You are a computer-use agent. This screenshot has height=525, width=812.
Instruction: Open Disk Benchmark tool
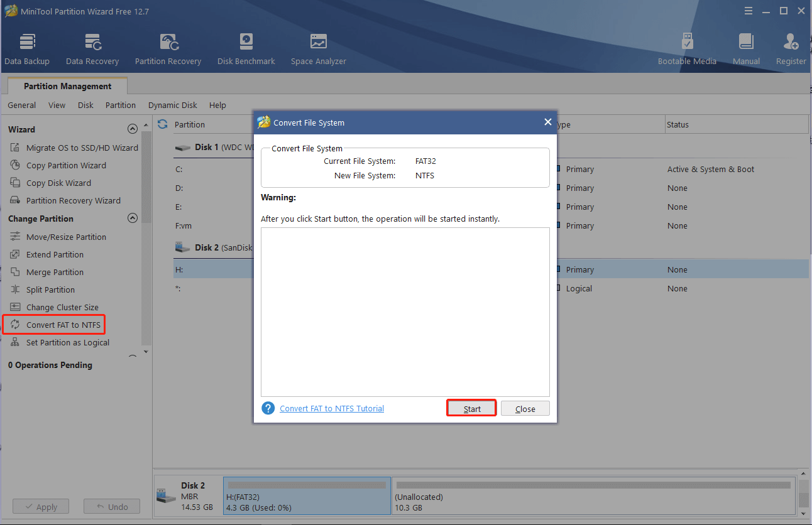246,50
